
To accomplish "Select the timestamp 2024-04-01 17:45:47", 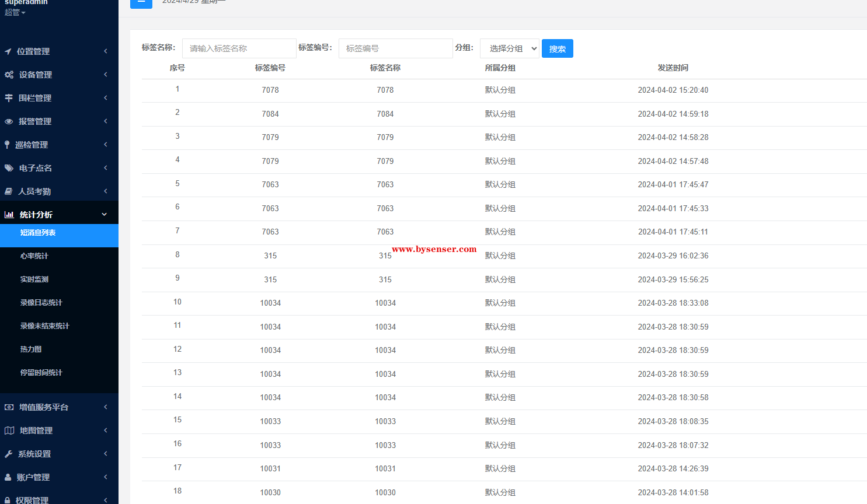I will click(x=673, y=184).
